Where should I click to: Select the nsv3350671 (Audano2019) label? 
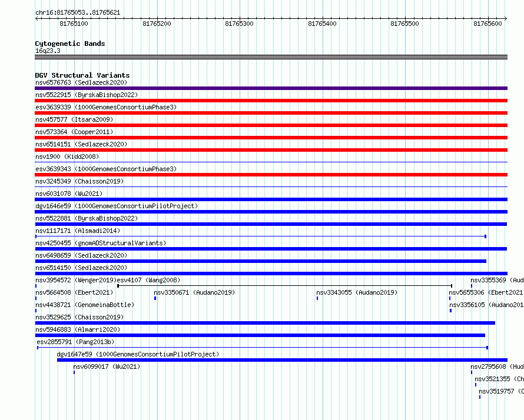point(194,292)
